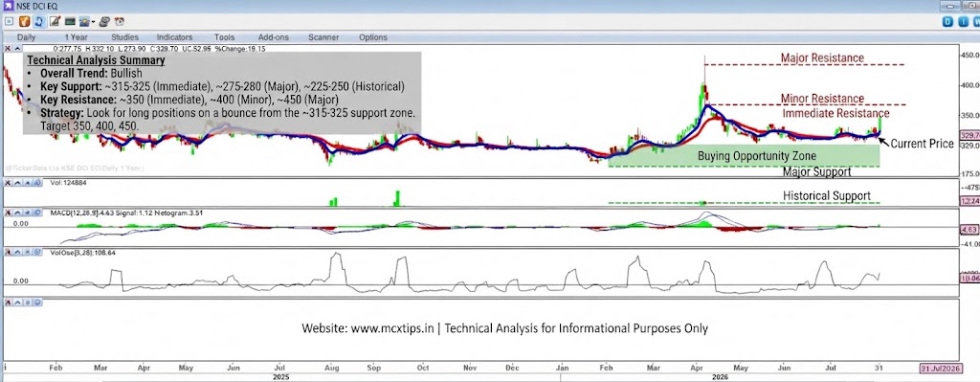Change the Daily interval setting

point(26,37)
